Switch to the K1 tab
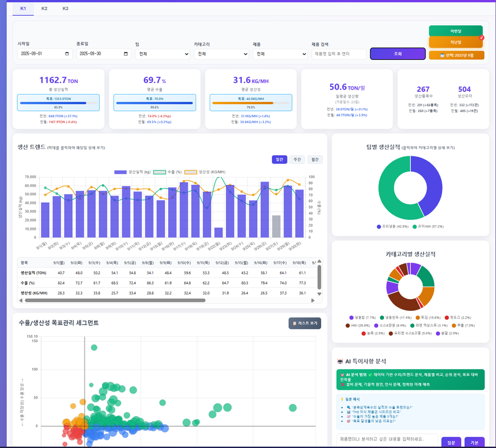This screenshot has height=448, width=496. point(23,8)
